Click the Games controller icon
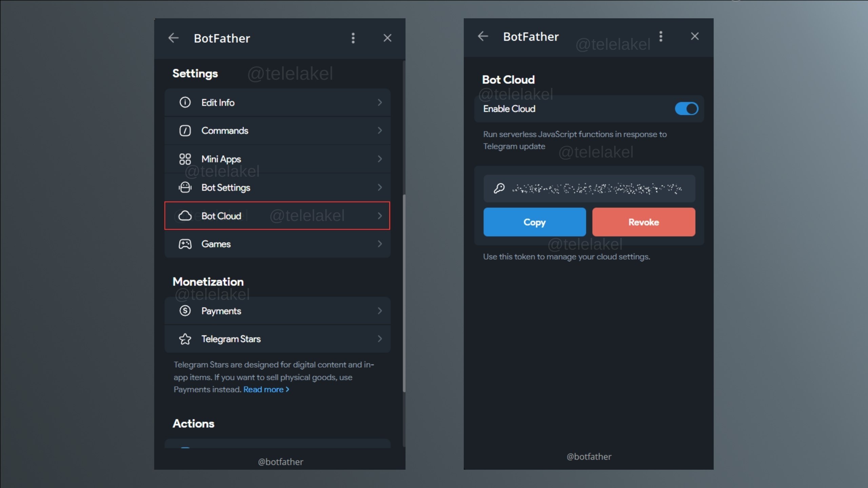868x488 pixels. click(185, 244)
